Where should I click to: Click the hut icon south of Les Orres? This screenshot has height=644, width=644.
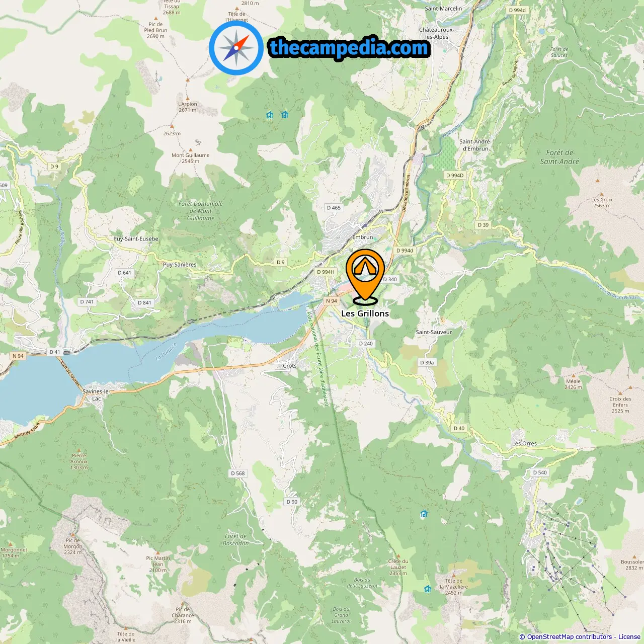pyautogui.click(x=424, y=514)
